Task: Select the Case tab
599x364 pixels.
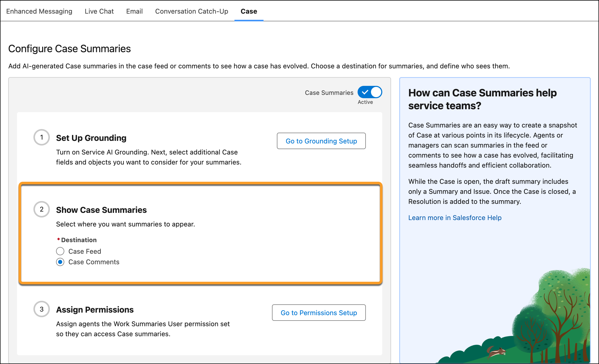Action: pos(249,11)
